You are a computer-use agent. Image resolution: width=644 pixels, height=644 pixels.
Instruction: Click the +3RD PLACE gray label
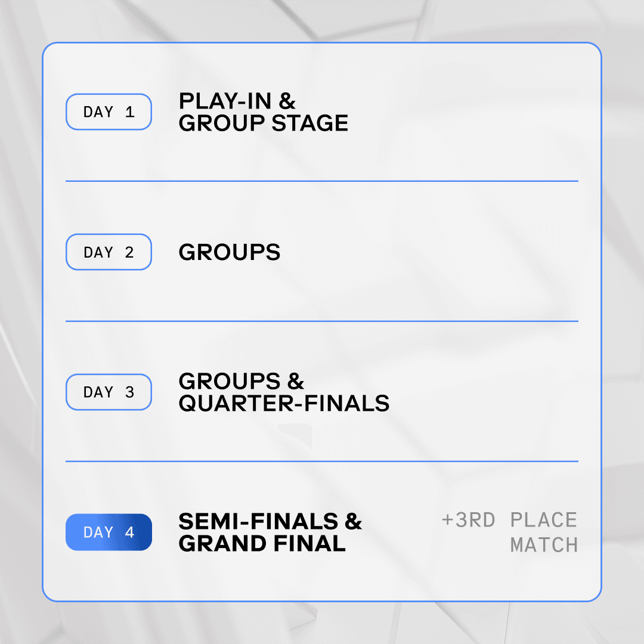509,520
